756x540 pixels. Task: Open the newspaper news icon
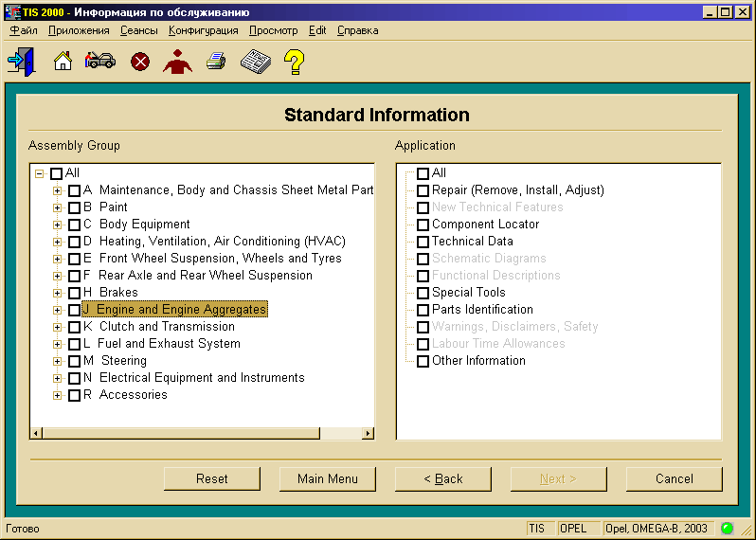(256, 62)
